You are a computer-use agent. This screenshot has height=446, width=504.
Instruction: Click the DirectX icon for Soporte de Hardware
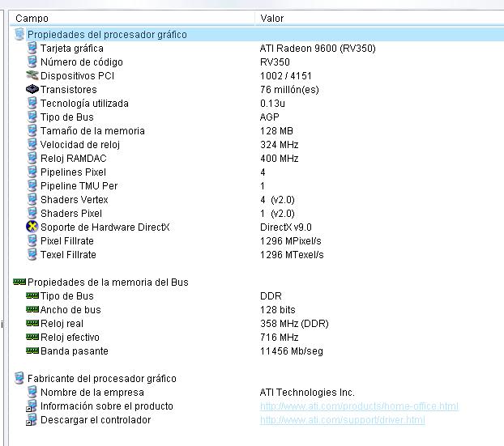coord(32,227)
